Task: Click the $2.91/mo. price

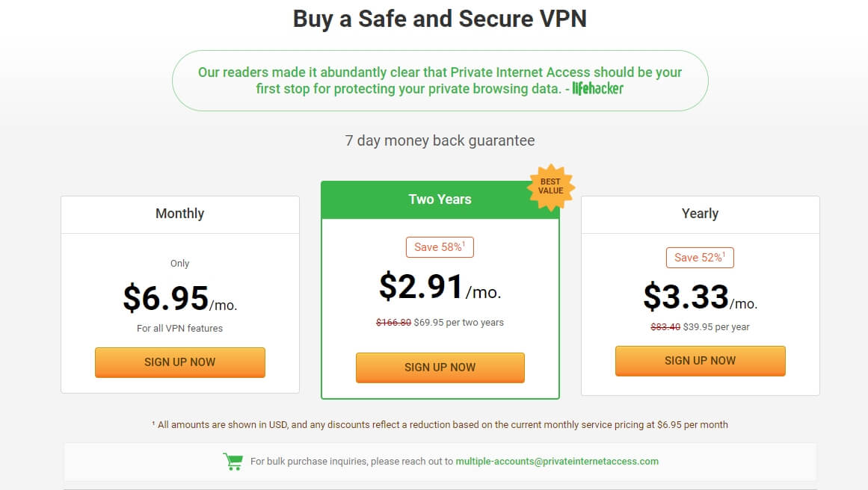Action: coord(440,287)
